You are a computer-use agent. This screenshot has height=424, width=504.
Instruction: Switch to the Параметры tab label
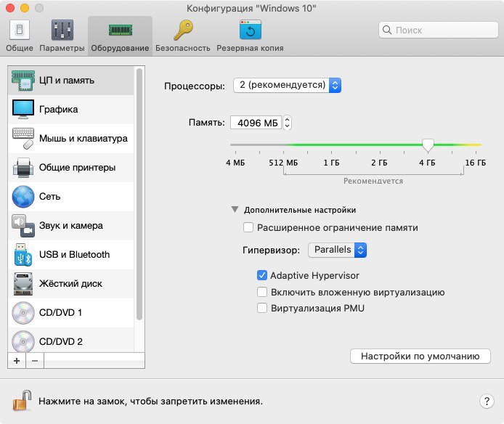pyautogui.click(x=62, y=48)
